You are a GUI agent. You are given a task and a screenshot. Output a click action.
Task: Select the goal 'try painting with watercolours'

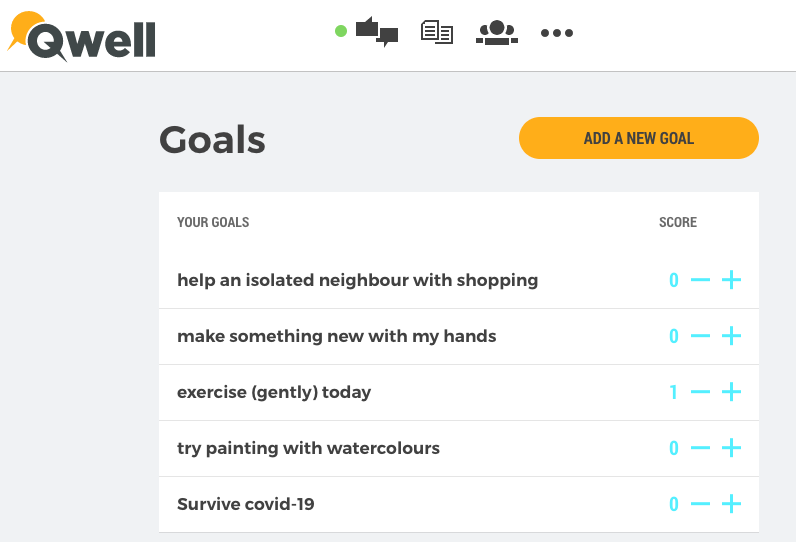[308, 448]
